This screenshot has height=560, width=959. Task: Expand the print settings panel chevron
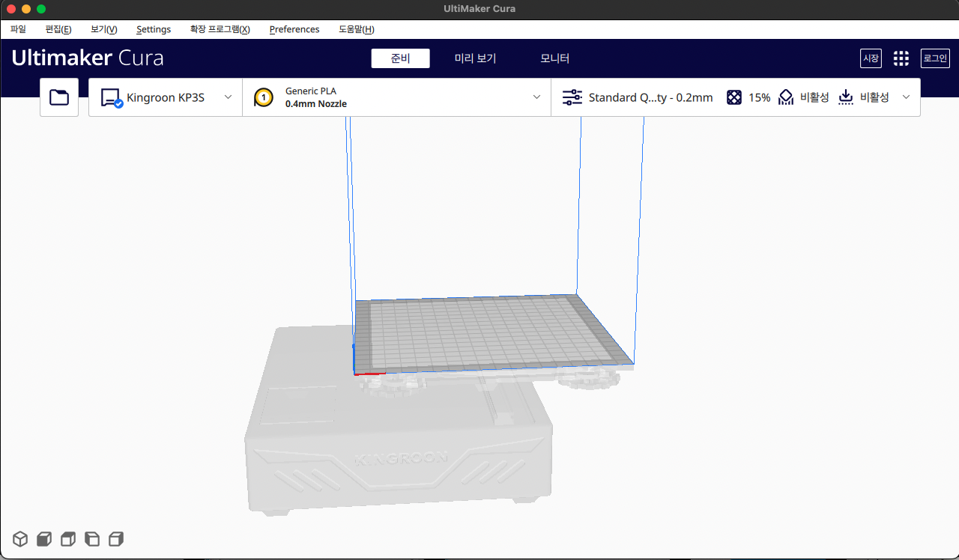coord(906,97)
